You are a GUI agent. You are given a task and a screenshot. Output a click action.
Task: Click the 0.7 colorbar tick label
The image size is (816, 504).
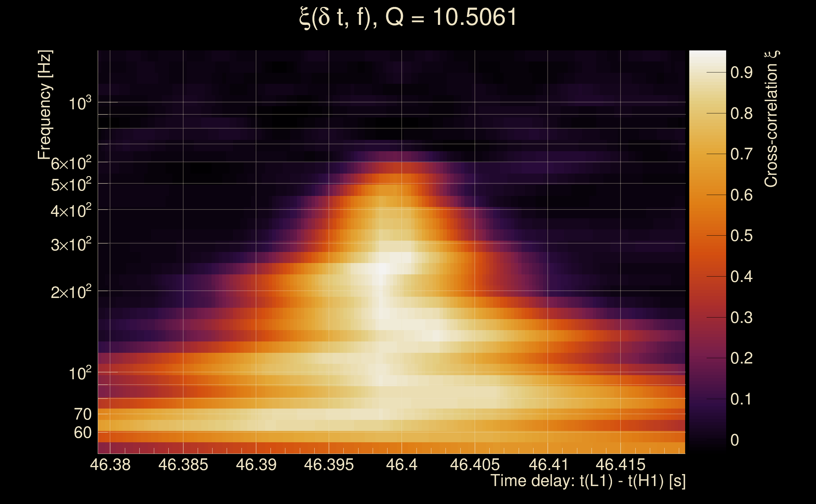[x=741, y=154]
